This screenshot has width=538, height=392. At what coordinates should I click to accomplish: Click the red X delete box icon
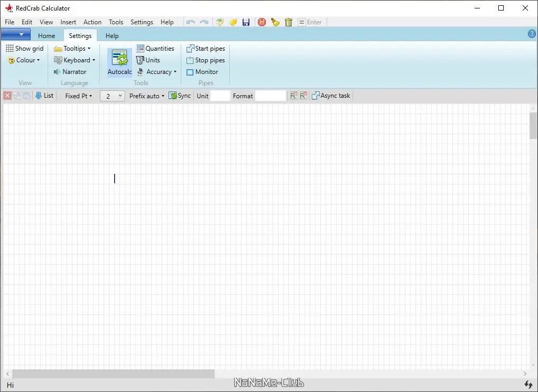point(7,96)
